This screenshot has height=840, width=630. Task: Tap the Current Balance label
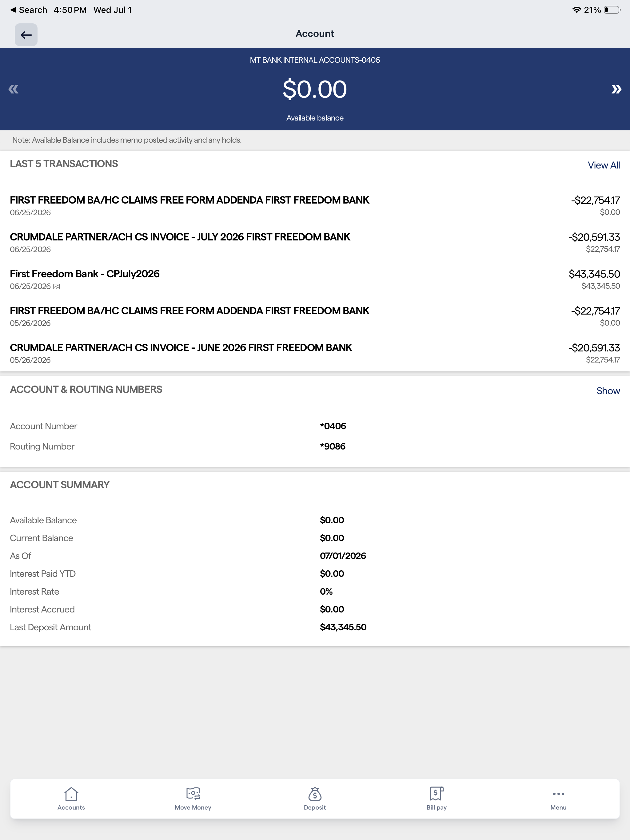(x=42, y=538)
